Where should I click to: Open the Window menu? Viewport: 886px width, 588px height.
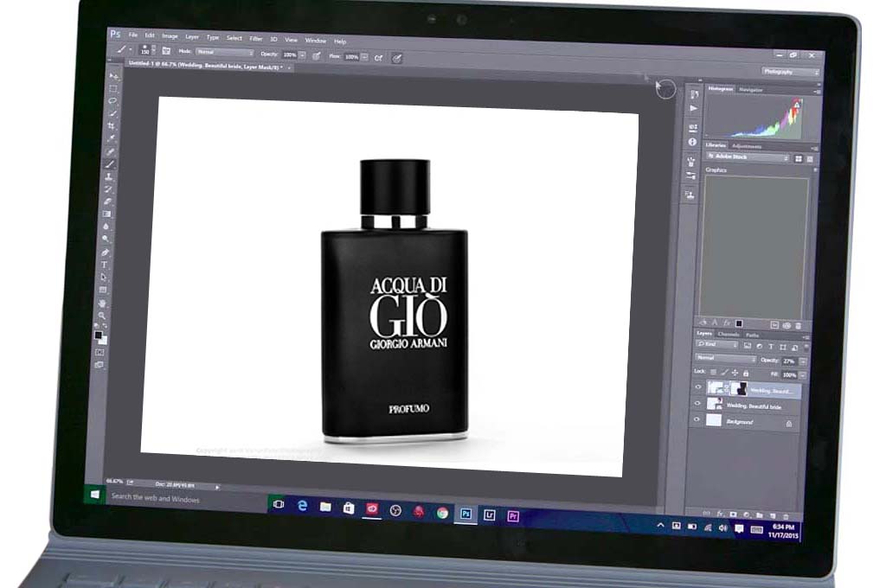pyautogui.click(x=316, y=41)
